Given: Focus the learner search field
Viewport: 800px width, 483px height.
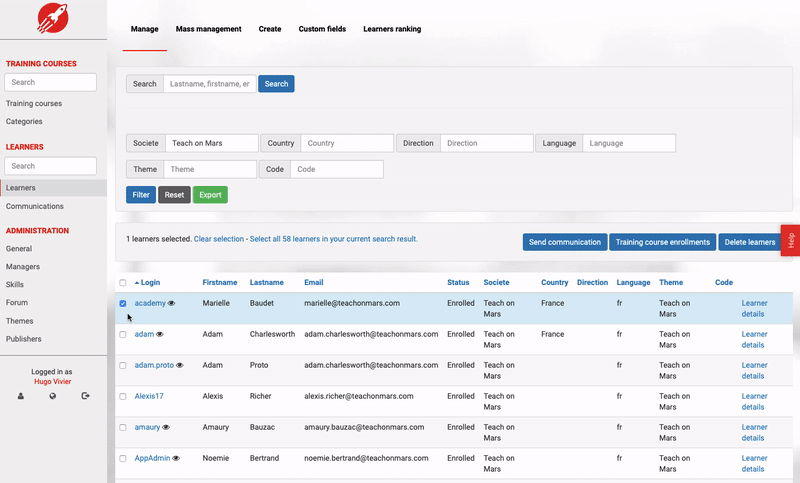Looking at the screenshot, I should [210, 84].
